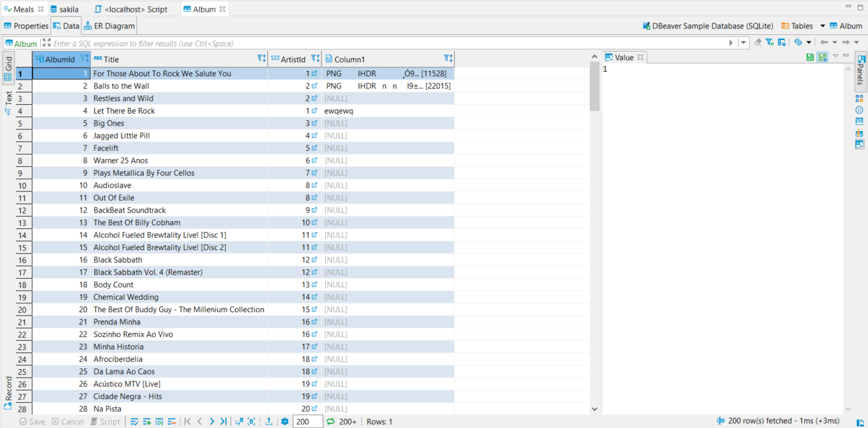Open the configure columns table icon
The width and height of the screenshot is (868, 428).
(x=781, y=43)
